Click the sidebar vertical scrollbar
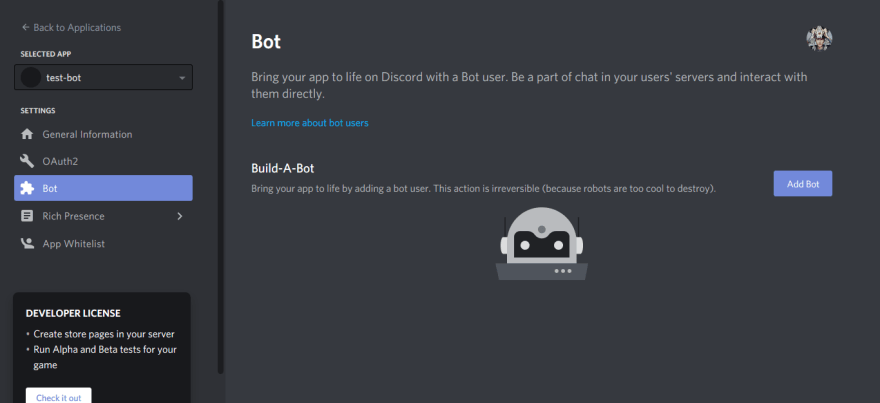 [221, 187]
